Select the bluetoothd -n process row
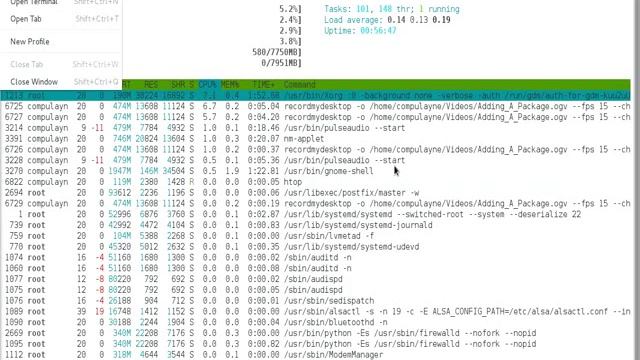640x360 pixels. [x=316, y=322]
